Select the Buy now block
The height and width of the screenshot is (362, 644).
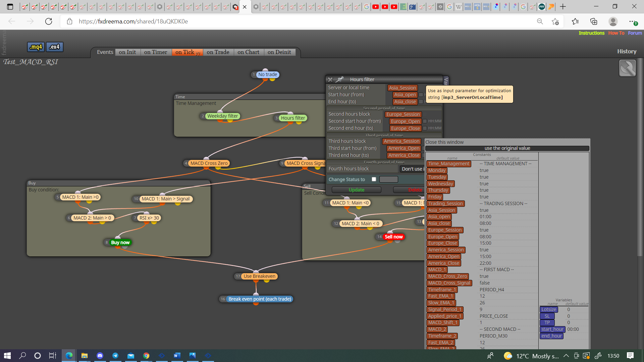120,242
